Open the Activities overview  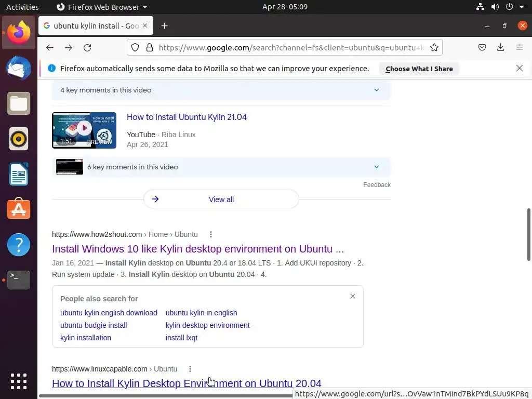pos(22,7)
